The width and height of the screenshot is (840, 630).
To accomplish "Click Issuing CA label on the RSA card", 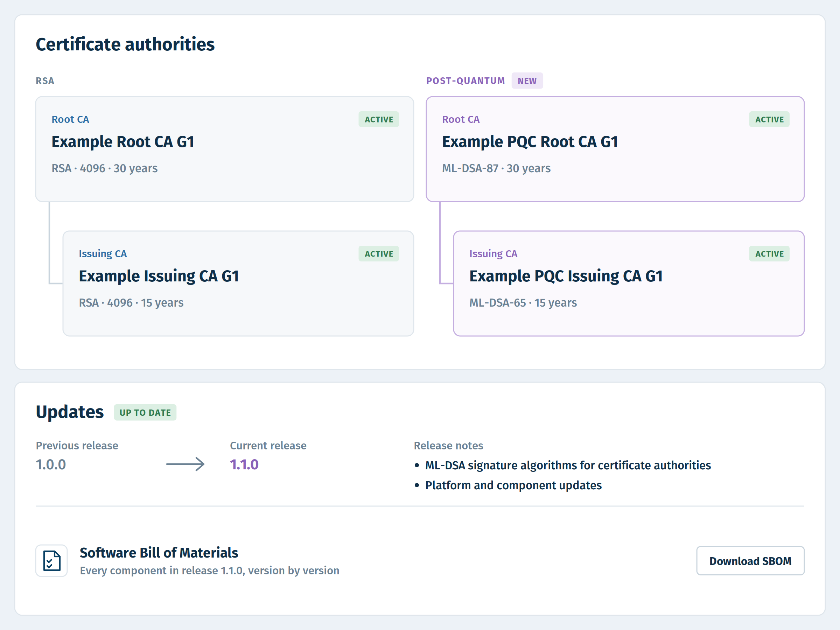I will coord(103,254).
